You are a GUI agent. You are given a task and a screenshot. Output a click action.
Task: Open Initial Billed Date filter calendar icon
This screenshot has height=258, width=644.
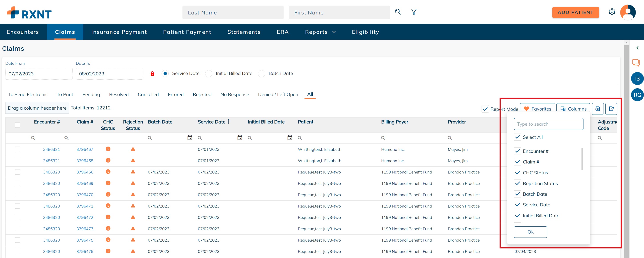click(x=290, y=138)
